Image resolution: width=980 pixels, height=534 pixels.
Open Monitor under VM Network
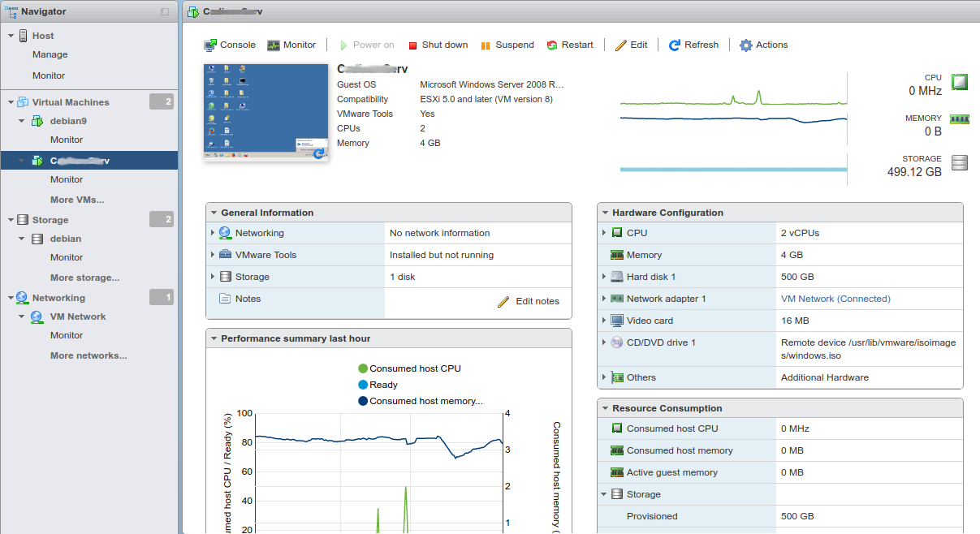(67, 335)
